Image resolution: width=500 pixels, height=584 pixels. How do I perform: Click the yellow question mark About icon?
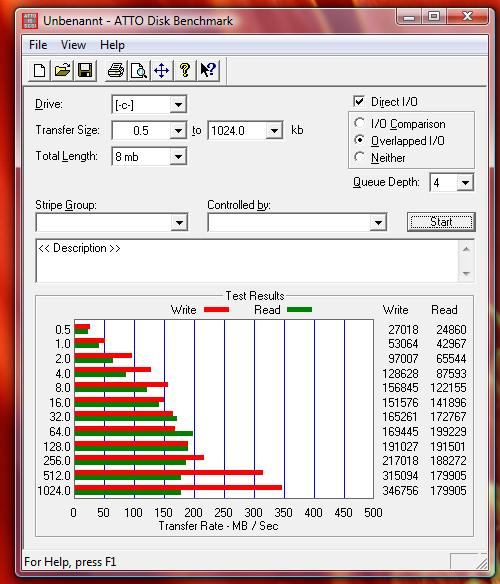pyautogui.click(x=185, y=70)
